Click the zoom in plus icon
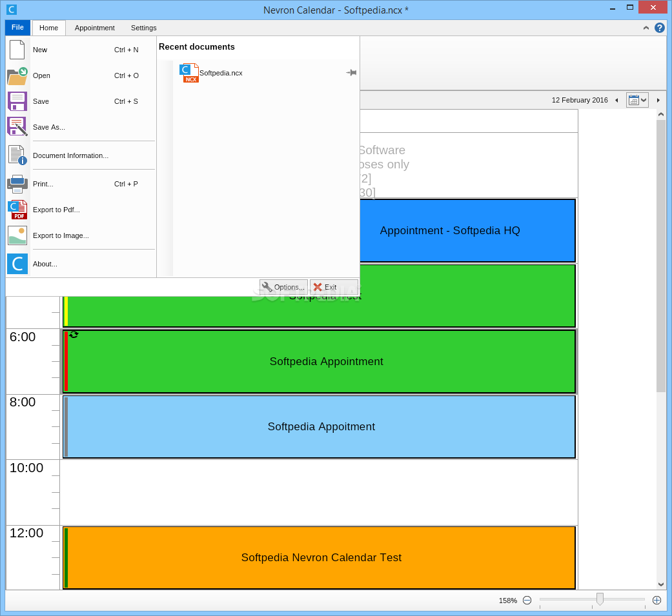This screenshot has height=616, width=672. [657, 600]
